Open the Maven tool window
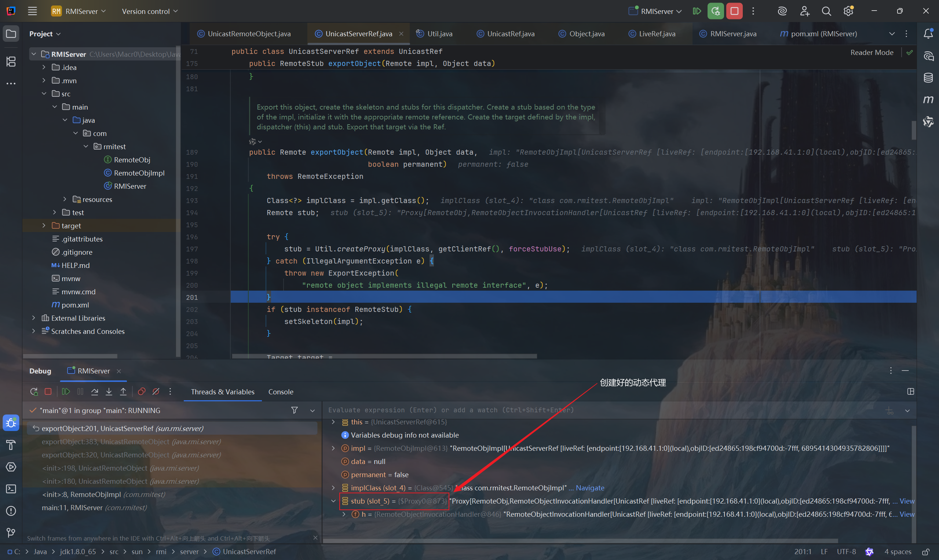 point(928,100)
